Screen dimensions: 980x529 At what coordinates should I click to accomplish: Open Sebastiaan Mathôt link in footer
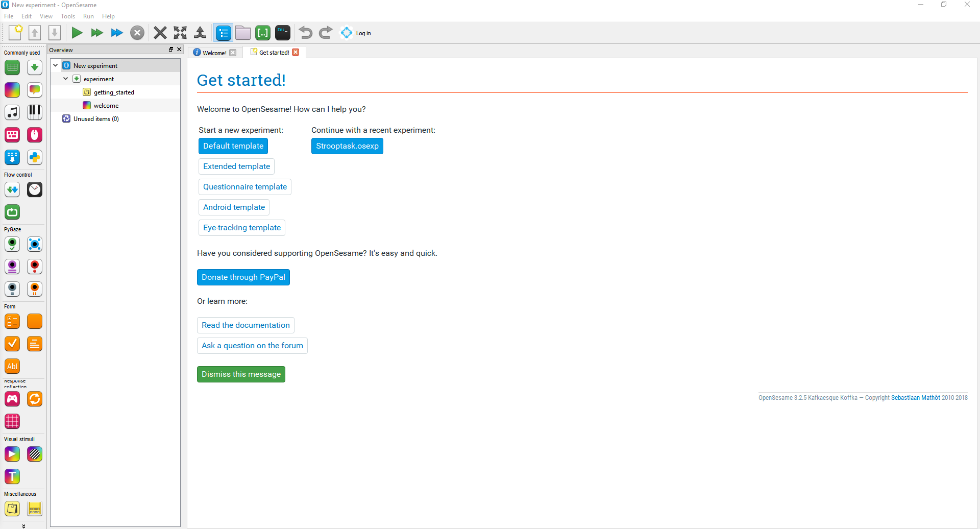pyautogui.click(x=915, y=398)
